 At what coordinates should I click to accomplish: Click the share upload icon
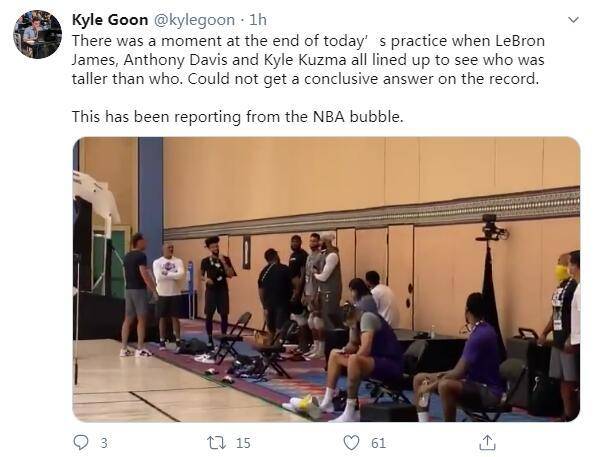487,442
